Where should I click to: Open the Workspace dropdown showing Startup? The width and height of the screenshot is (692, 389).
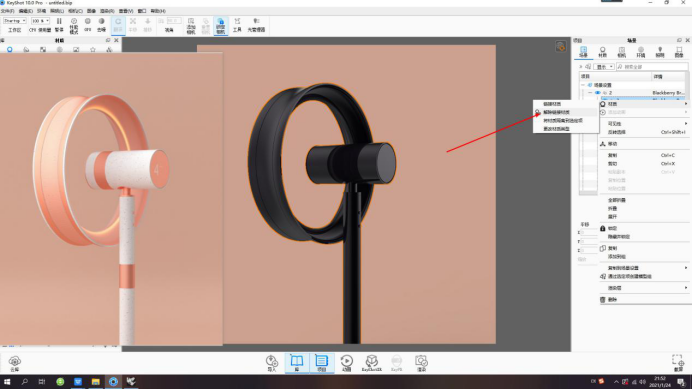15,21
